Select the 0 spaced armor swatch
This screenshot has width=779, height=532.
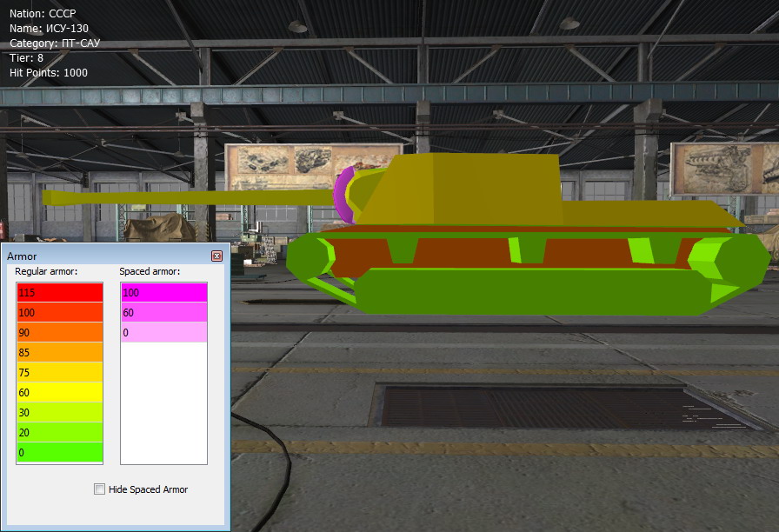164,332
